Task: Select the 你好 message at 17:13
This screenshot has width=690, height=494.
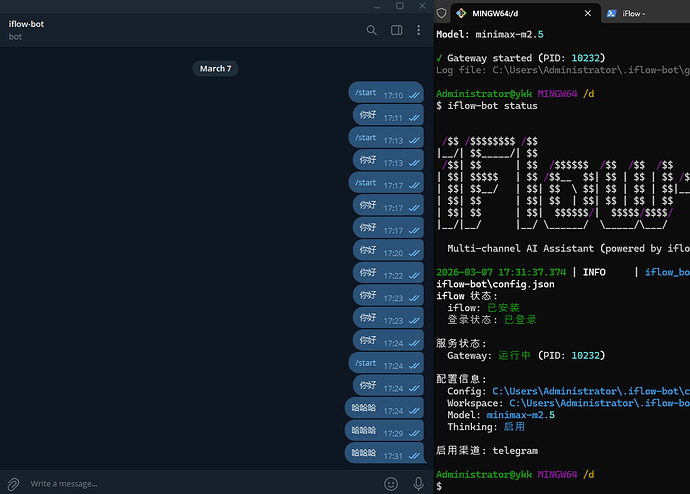Action: (388, 160)
